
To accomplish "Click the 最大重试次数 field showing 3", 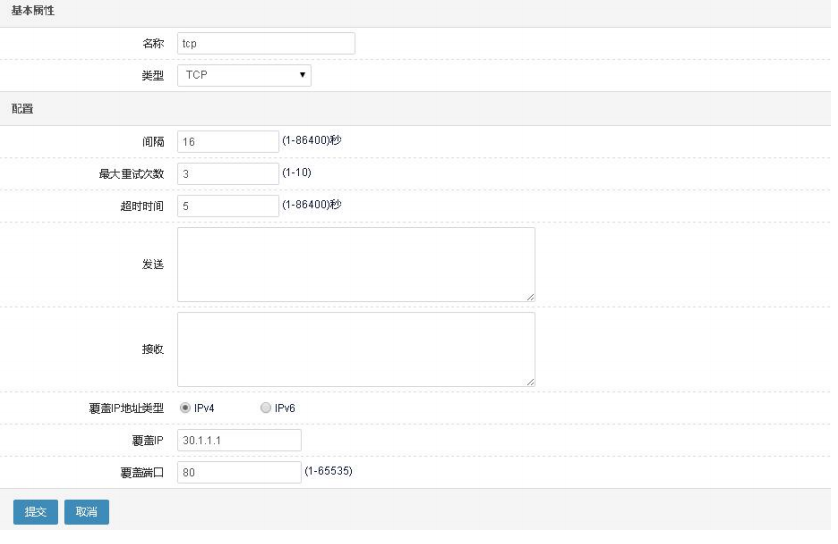I will point(228,174).
